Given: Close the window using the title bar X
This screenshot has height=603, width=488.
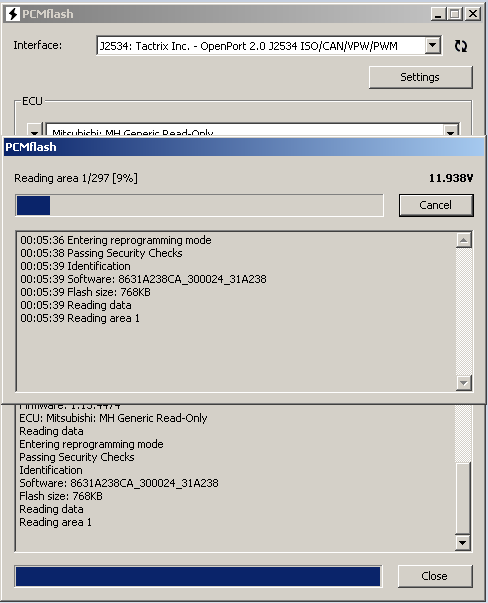Looking at the screenshot, I should (x=473, y=14).
